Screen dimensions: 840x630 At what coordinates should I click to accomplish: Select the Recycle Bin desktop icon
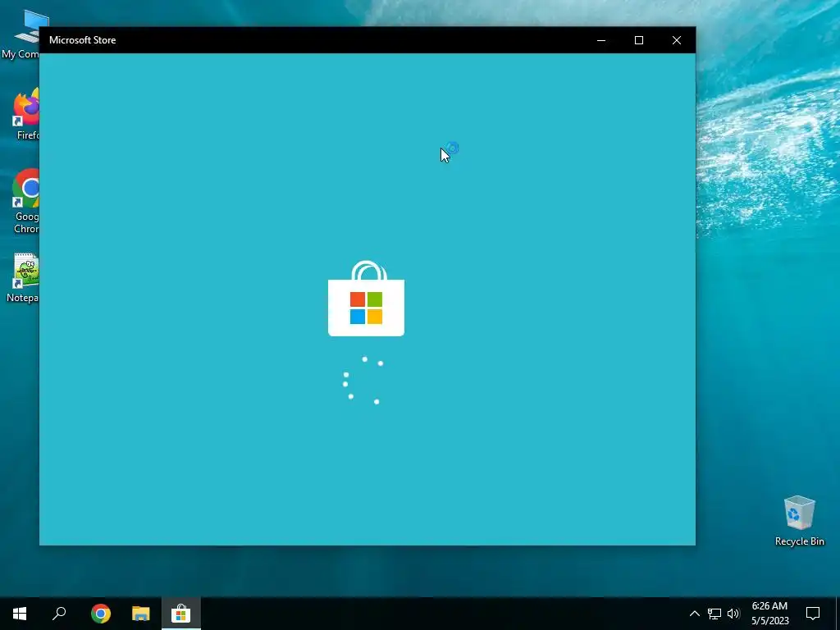(x=799, y=521)
